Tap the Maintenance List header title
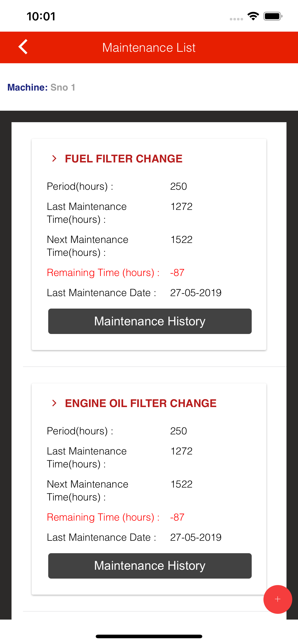 (149, 47)
